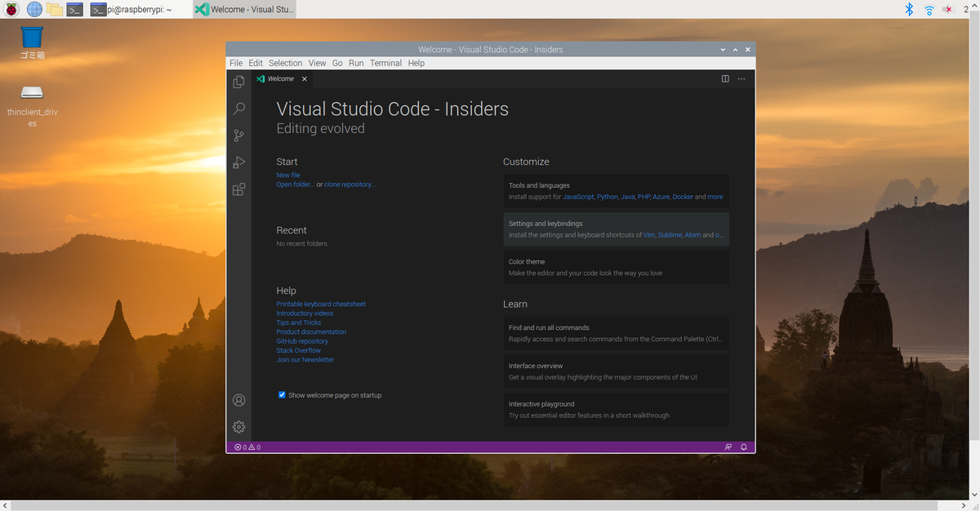Open the Terminal menu
This screenshot has height=511, width=980.
pyautogui.click(x=385, y=63)
